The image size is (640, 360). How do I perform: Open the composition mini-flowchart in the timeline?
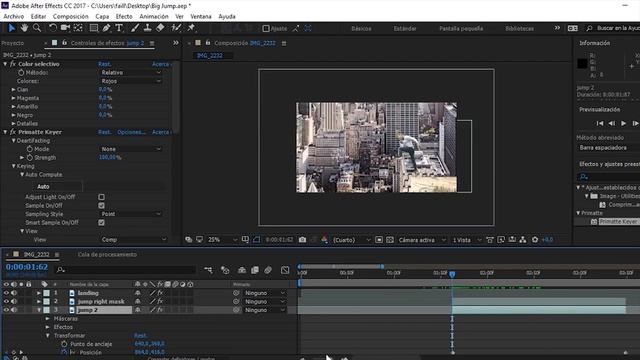(208, 270)
